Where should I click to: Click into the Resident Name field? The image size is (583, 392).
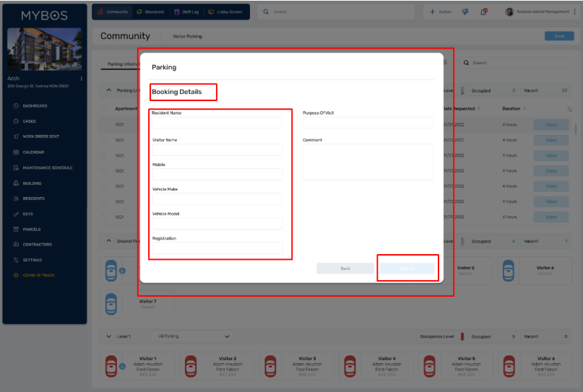coord(217,123)
